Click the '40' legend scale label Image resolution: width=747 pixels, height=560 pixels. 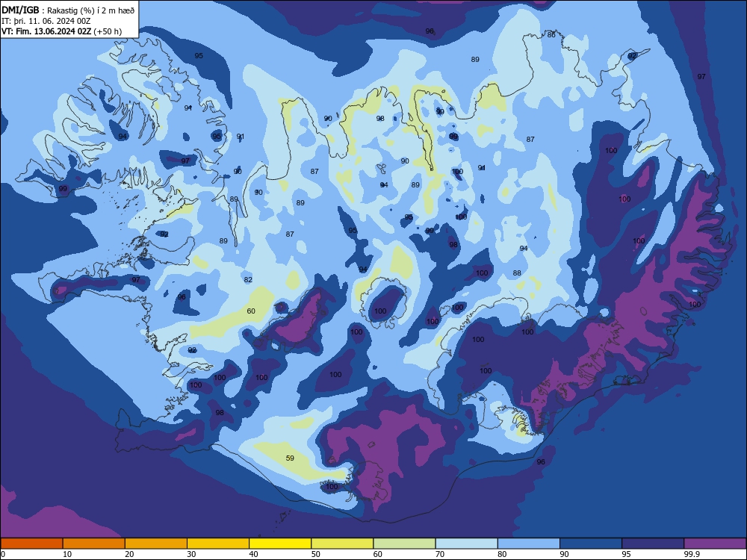253,554
